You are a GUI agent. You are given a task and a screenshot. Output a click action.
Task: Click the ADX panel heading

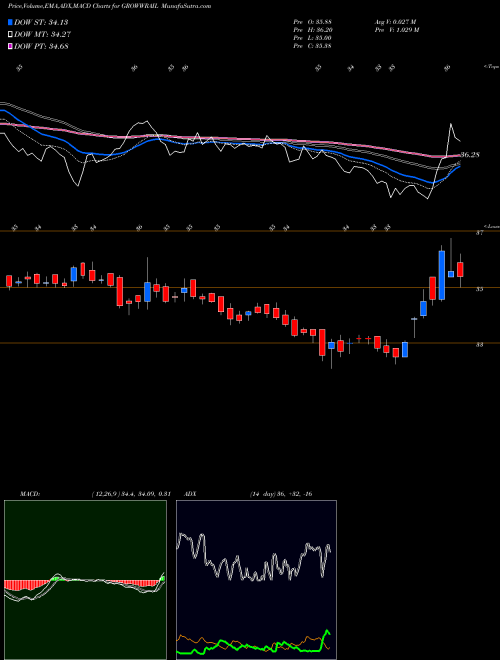click(x=191, y=494)
